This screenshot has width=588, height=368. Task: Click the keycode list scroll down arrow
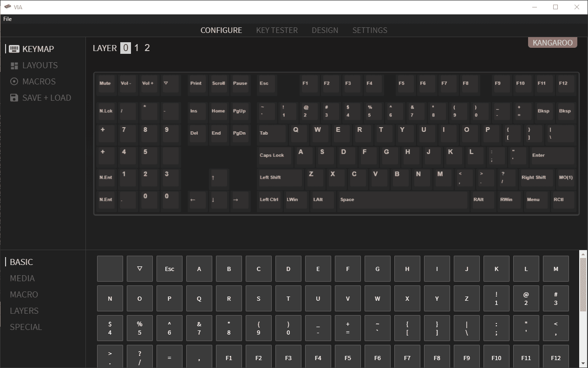point(583,363)
